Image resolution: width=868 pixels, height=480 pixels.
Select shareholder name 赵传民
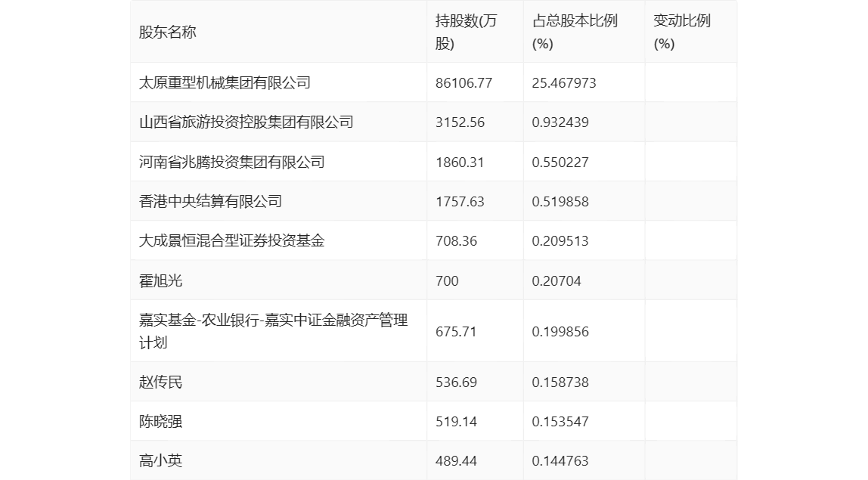tap(160, 382)
